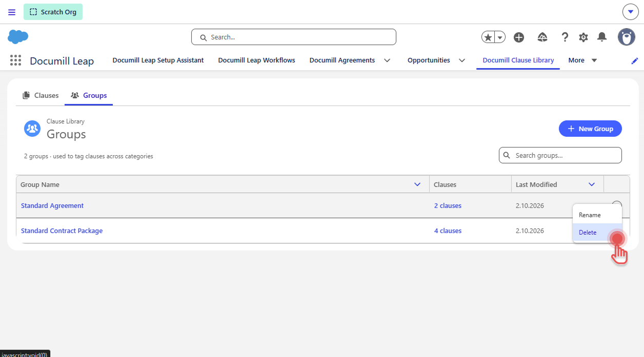Open the Standard Contract Package group link
644x357 pixels.
pyautogui.click(x=62, y=230)
